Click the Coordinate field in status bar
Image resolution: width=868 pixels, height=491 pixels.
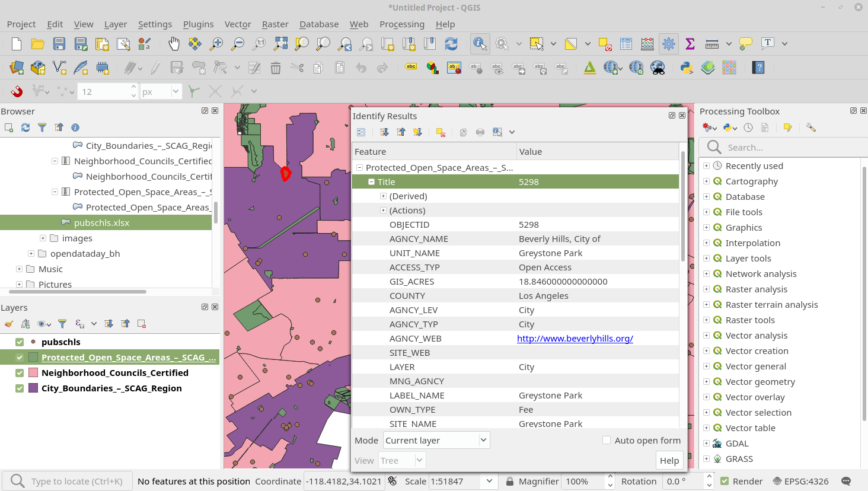[x=344, y=481]
